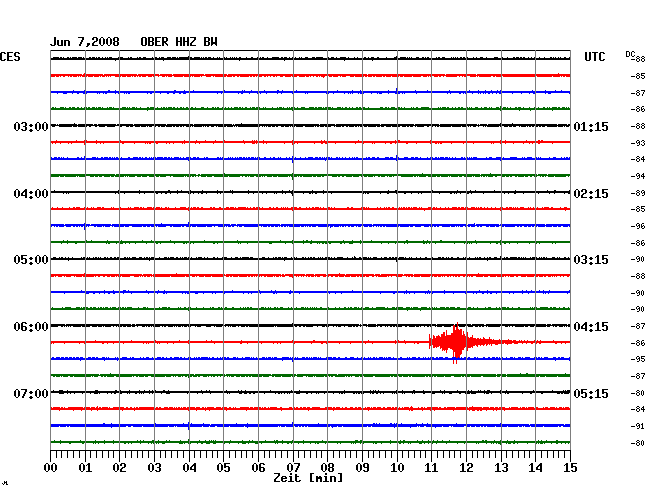Screen dimensions: 650x494
Task: Click the minute-axis tick label '12'
Action: point(466,468)
